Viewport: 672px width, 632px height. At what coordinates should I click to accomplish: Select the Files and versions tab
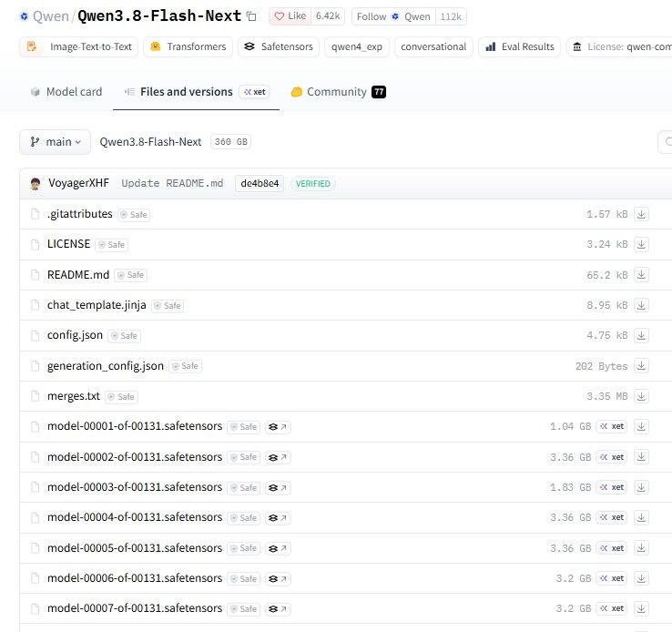pyautogui.click(x=196, y=92)
